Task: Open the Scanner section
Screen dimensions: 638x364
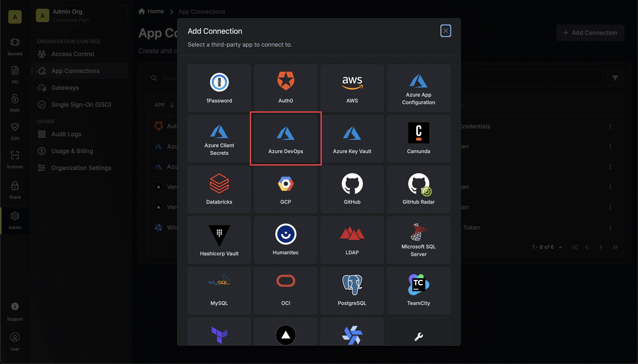Action: (15, 160)
